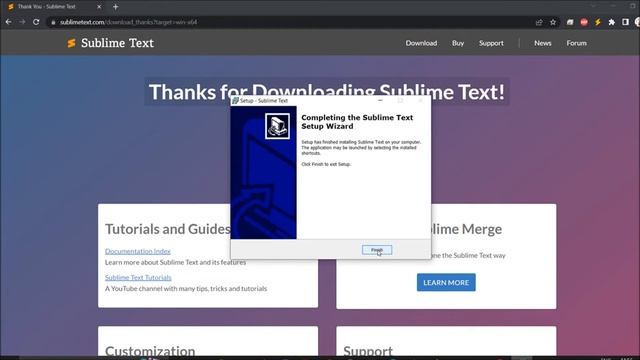Viewport: 640px width, 360px height.
Task: Bookmark this page with the star icon
Action: coord(553,22)
